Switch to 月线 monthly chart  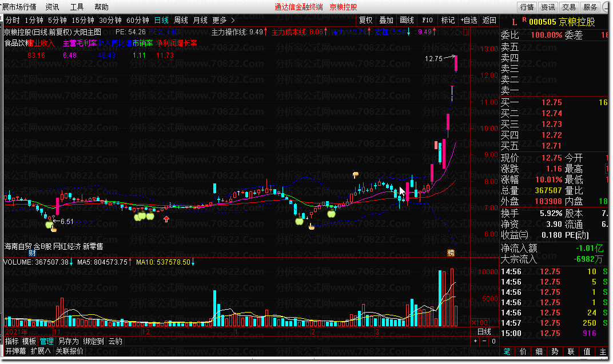200,21
